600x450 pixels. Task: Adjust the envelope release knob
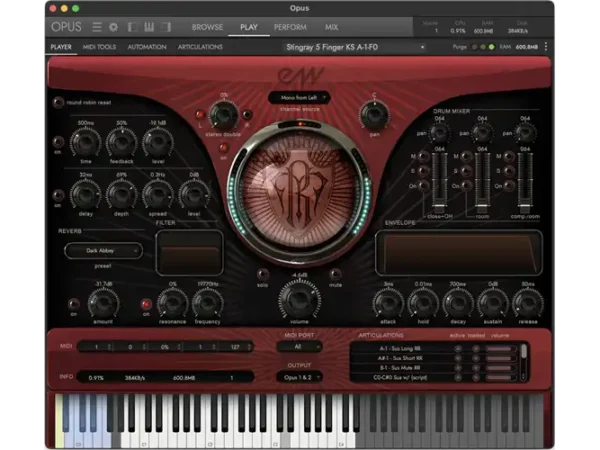[528, 304]
